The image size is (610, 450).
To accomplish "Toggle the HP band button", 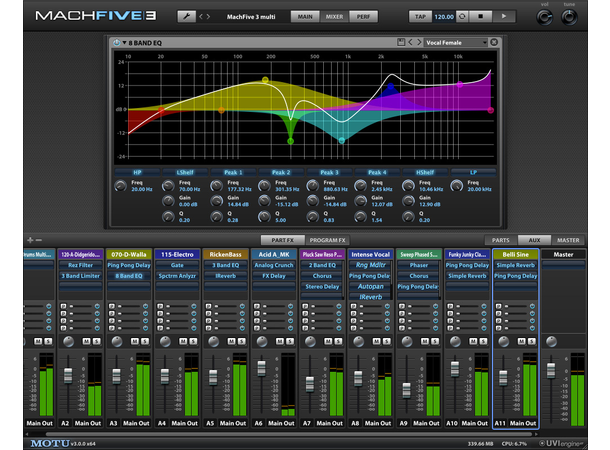I will click(x=137, y=172).
